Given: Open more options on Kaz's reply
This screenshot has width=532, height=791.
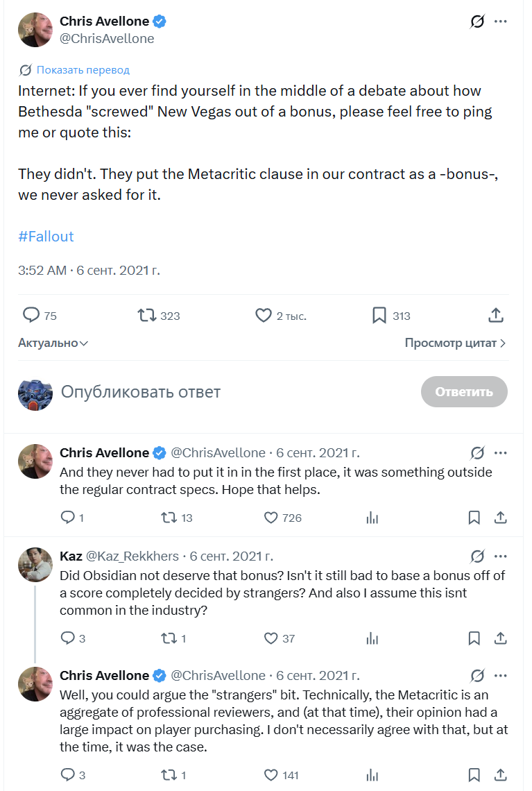Looking at the screenshot, I should click(x=501, y=556).
